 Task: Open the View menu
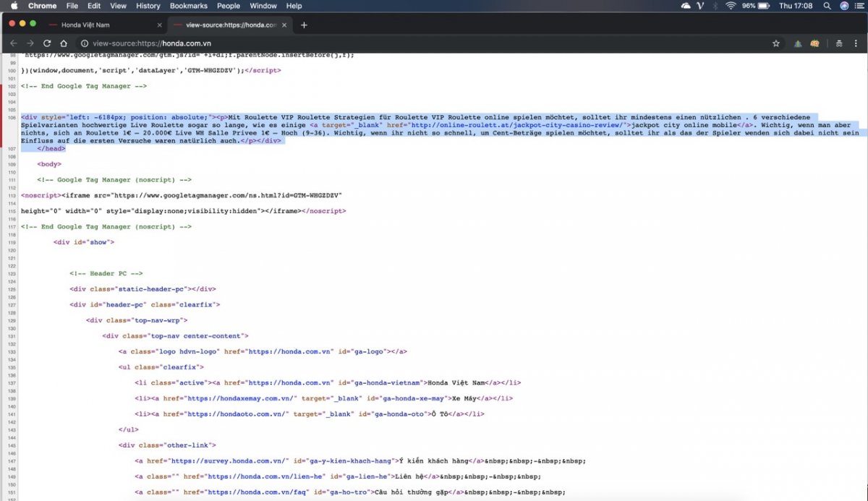(118, 6)
